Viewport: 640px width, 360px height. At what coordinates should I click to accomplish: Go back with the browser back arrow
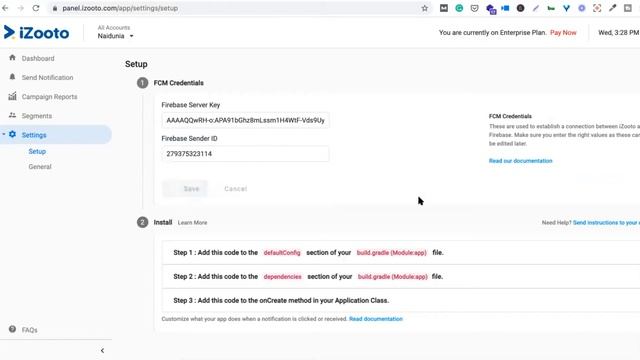pos(5,8)
